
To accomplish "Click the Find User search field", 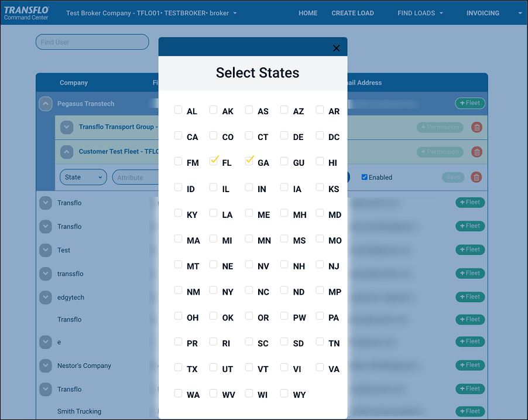I will click(92, 42).
